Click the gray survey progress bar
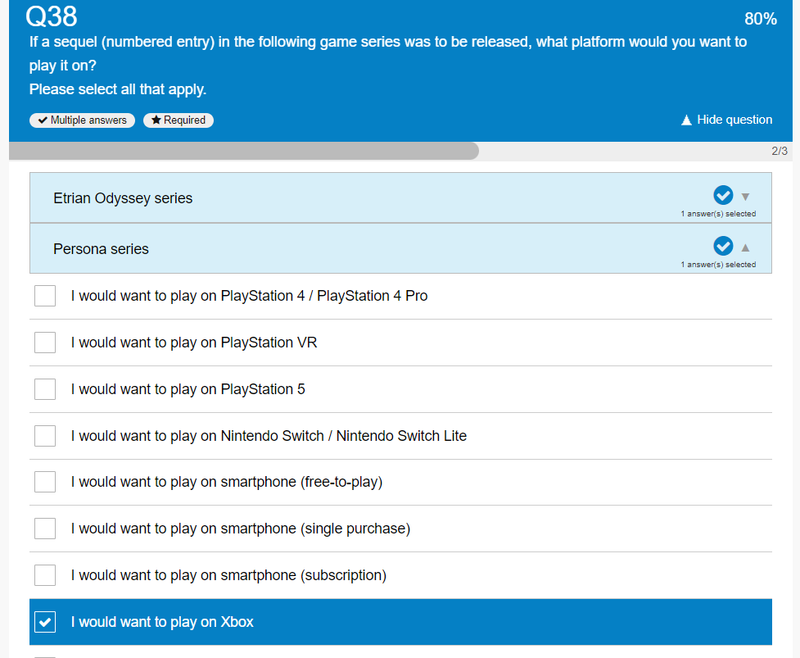800x658 pixels. (244, 151)
